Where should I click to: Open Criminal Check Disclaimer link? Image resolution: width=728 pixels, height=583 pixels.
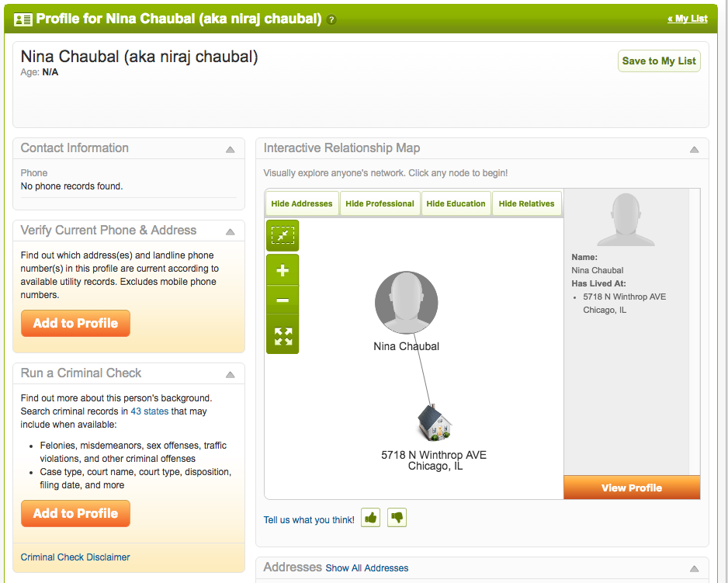75,557
